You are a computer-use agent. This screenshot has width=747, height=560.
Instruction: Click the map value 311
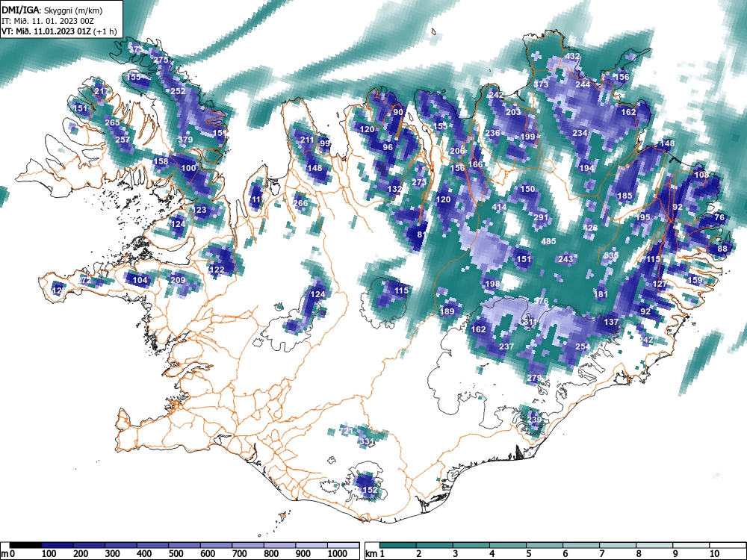(x=530, y=323)
